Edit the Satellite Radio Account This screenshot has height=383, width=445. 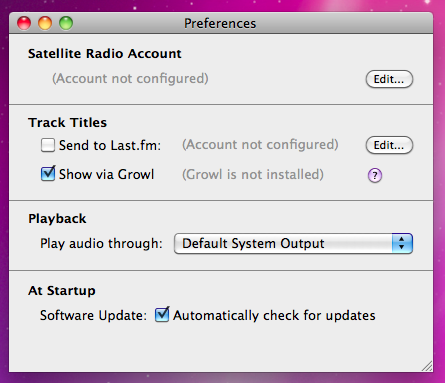pyautogui.click(x=389, y=79)
